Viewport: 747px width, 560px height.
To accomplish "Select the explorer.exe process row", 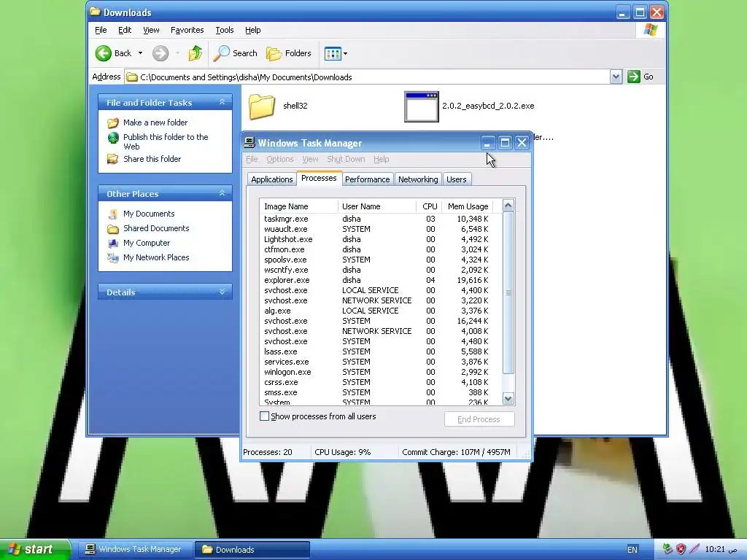I will [x=380, y=280].
